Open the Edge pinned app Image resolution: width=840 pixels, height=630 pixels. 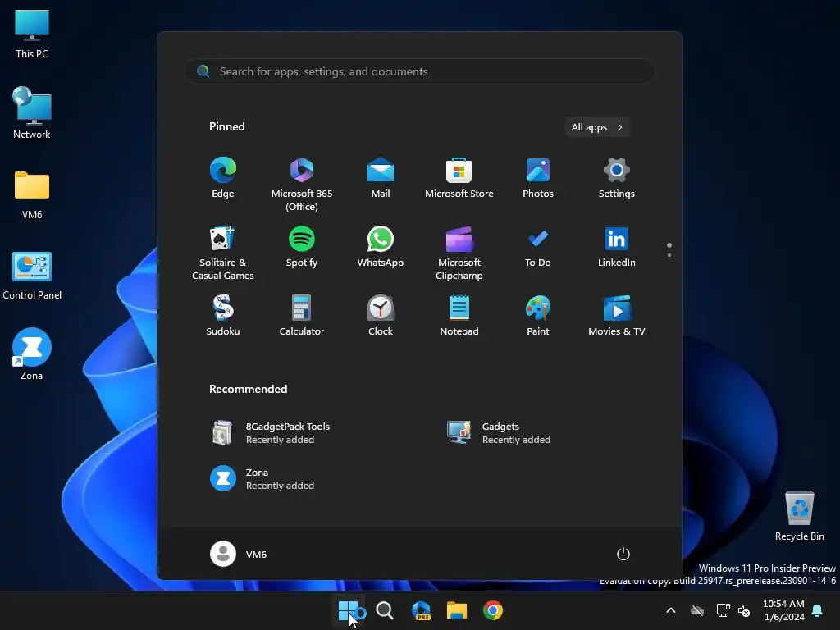click(x=223, y=178)
